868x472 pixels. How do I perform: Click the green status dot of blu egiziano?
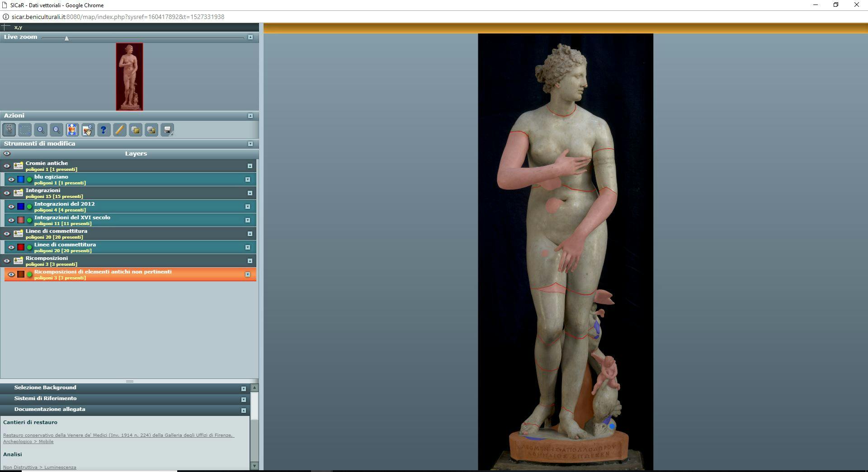coord(29,179)
